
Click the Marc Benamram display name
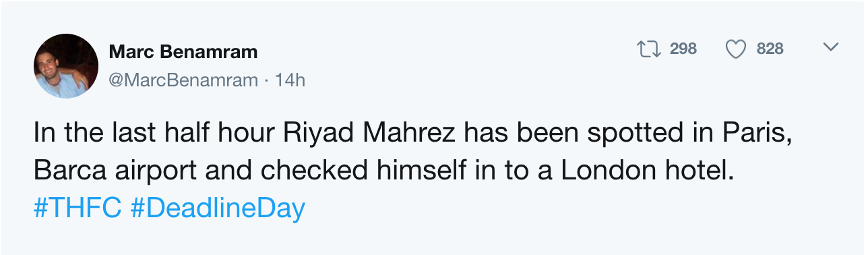pos(183,52)
